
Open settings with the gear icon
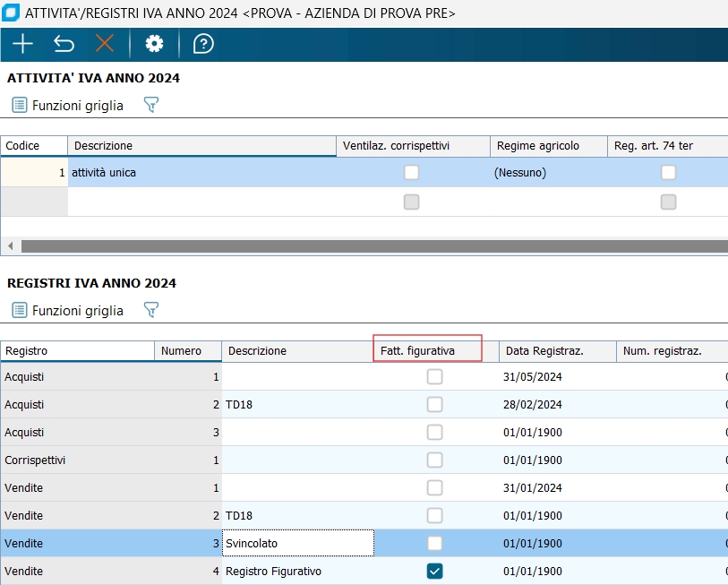155,44
